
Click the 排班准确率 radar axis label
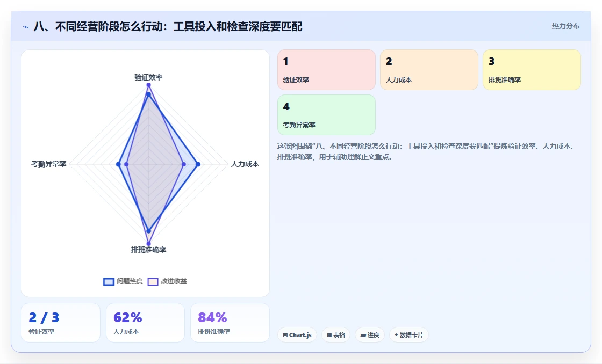(x=148, y=250)
